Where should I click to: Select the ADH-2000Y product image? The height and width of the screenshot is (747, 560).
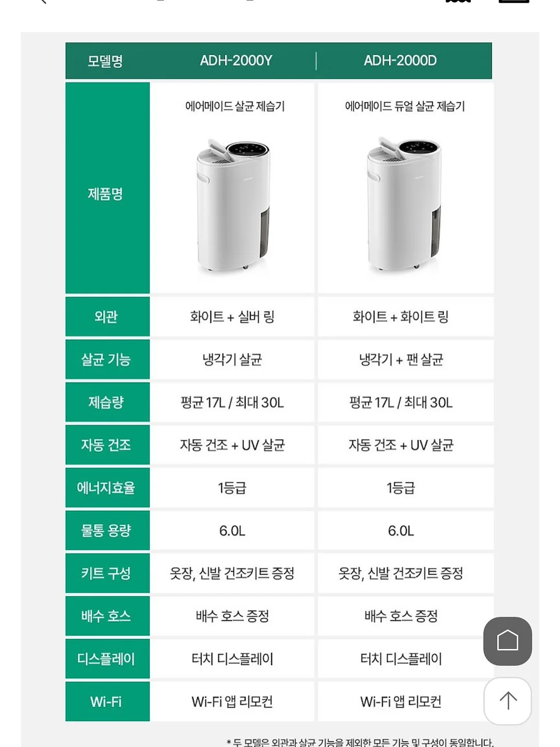[x=233, y=206]
